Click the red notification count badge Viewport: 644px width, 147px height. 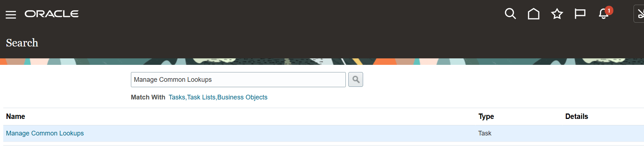(609, 10)
